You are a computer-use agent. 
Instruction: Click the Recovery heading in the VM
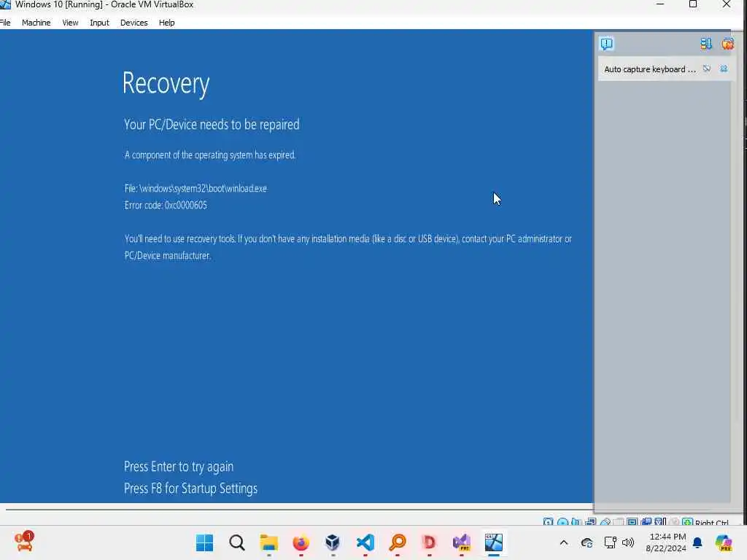pos(166,83)
